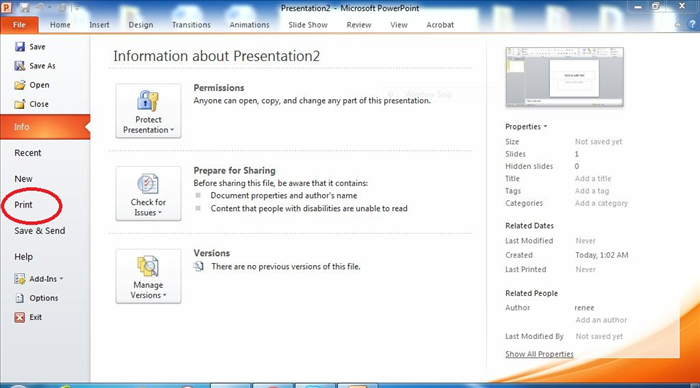Switch to the Transitions tab

coord(191,25)
